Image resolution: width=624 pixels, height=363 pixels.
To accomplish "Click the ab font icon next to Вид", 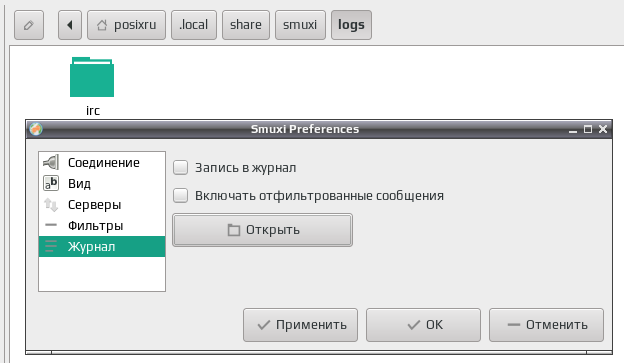I will 51,183.
